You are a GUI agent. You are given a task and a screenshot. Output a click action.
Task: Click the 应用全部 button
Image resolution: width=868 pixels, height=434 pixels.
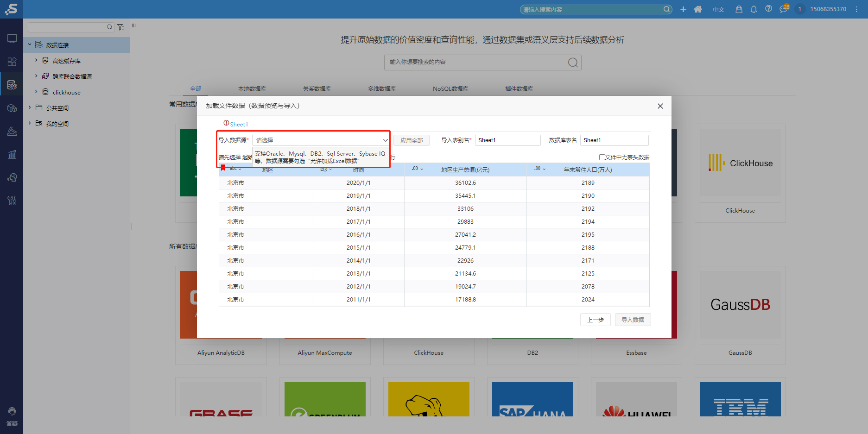tap(411, 140)
